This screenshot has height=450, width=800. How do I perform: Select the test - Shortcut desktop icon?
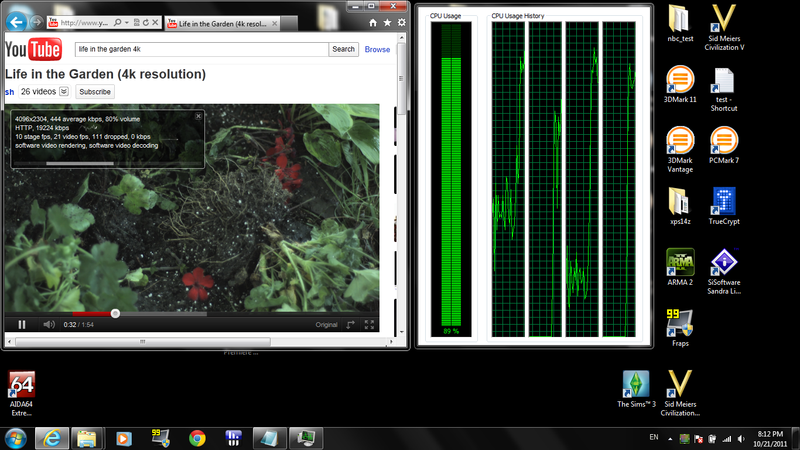724,89
